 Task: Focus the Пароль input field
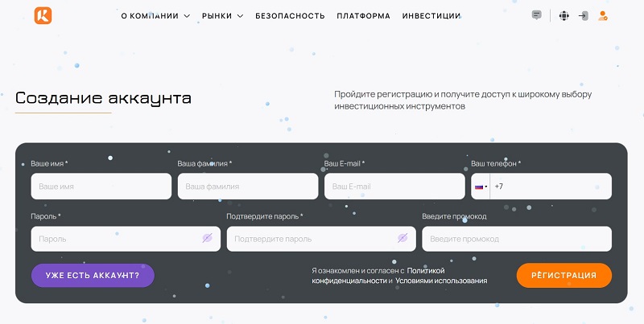coord(126,239)
